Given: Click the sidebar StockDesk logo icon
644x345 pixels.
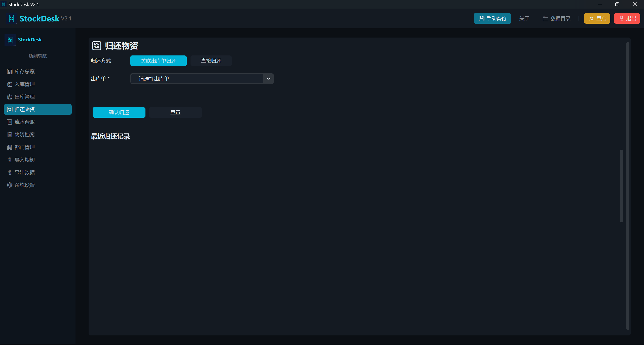Looking at the screenshot, I should 10,40.
